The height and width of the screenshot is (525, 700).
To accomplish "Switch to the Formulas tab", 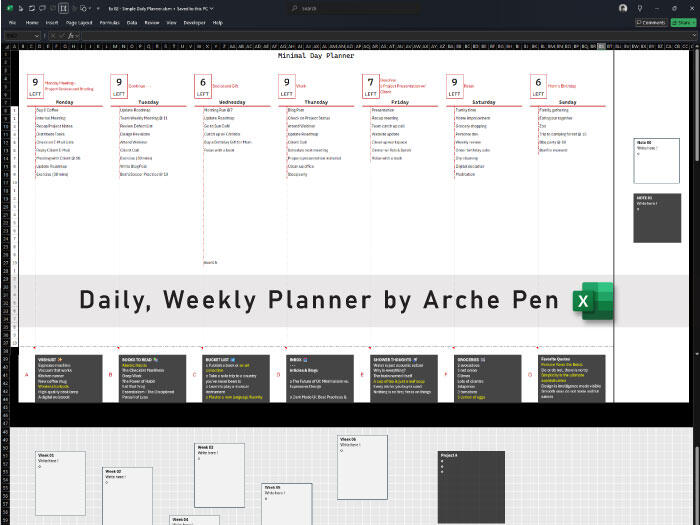I will pos(109,21).
